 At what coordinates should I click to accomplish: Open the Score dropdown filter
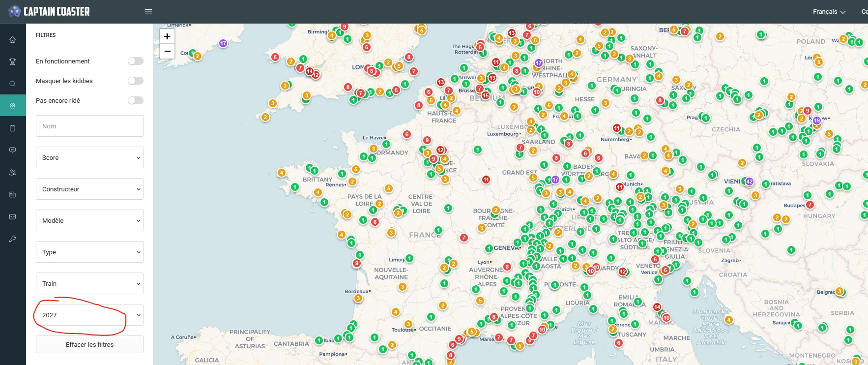89,157
